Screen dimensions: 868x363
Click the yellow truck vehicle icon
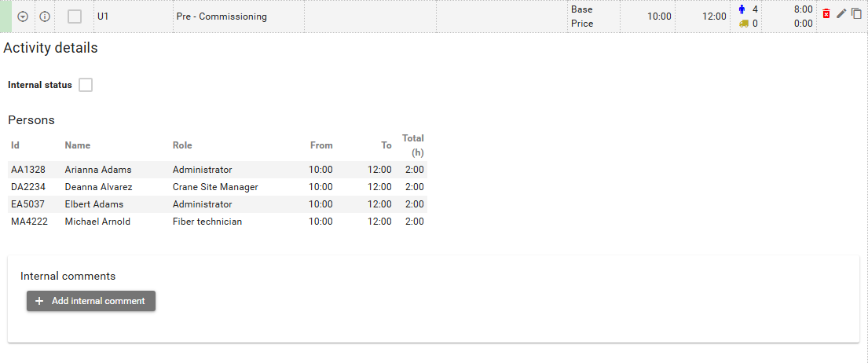click(x=743, y=24)
